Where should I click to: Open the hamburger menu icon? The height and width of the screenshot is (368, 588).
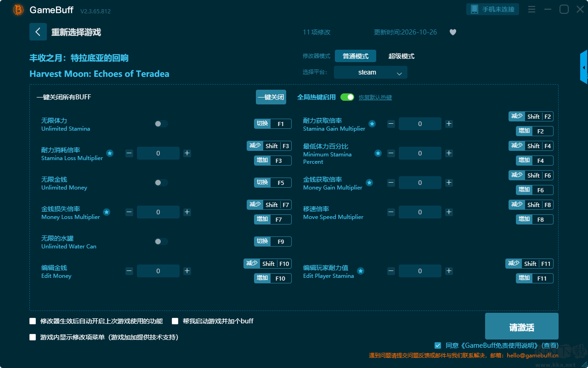[531, 9]
